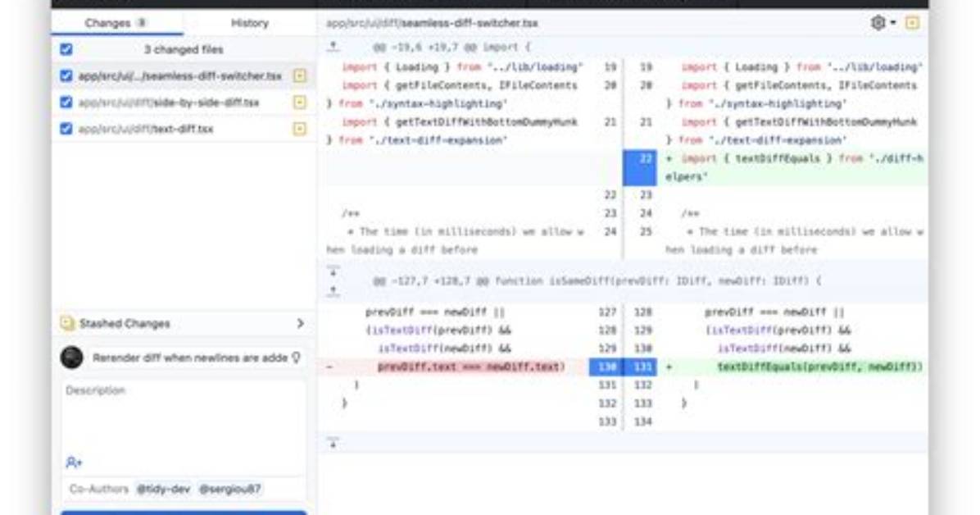Switch to the Changes tab
The width and height of the screenshot is (980, 515).
pos(117,23)
